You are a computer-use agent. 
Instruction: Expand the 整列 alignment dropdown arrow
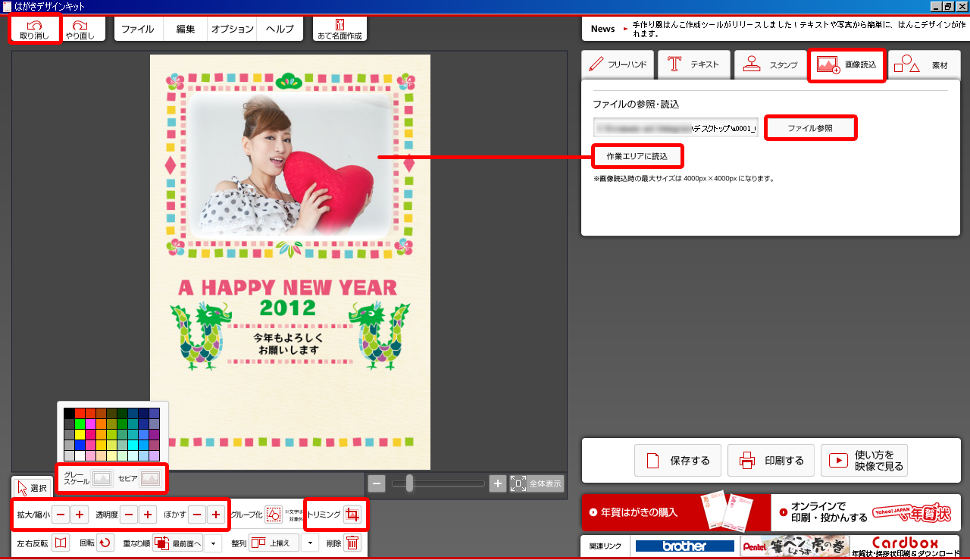pyautogui.click(x=309, y=543)
